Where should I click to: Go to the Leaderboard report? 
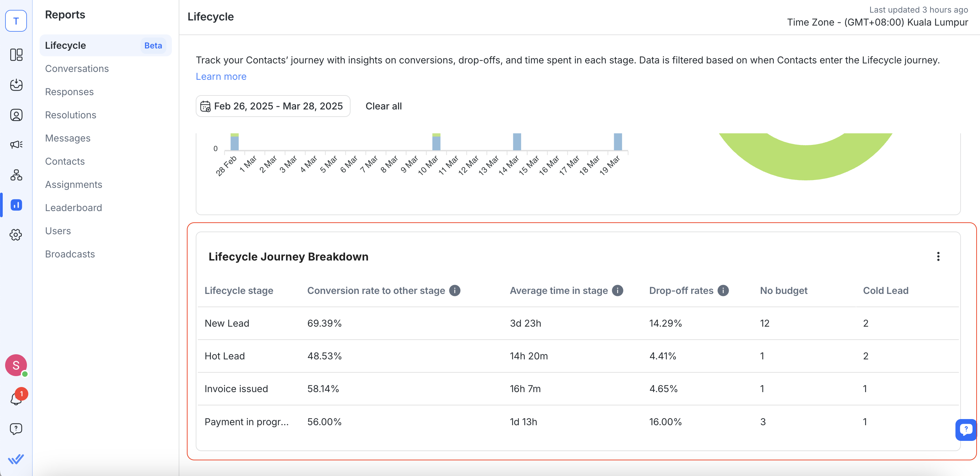pos(73,207)
